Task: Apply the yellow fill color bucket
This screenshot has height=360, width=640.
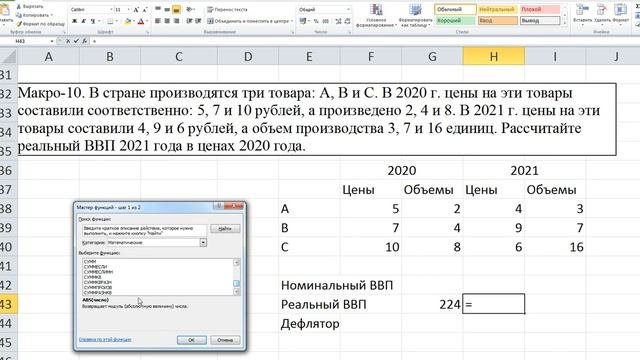Action: (x=128, y=21)
